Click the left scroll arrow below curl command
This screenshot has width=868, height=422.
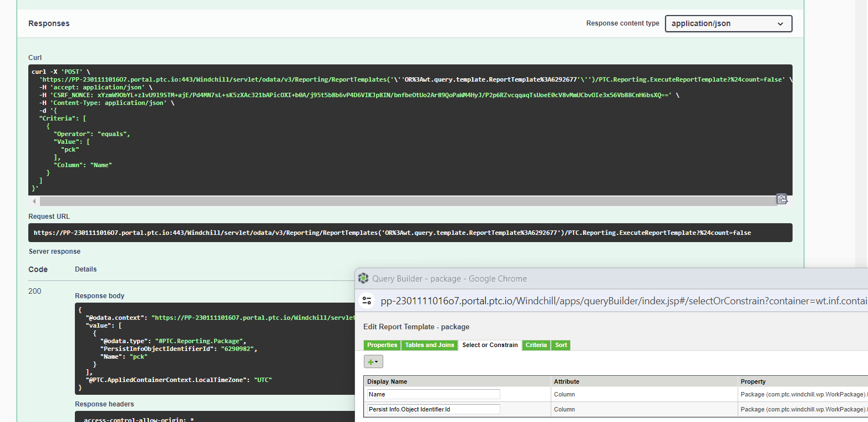coord(34,201)
